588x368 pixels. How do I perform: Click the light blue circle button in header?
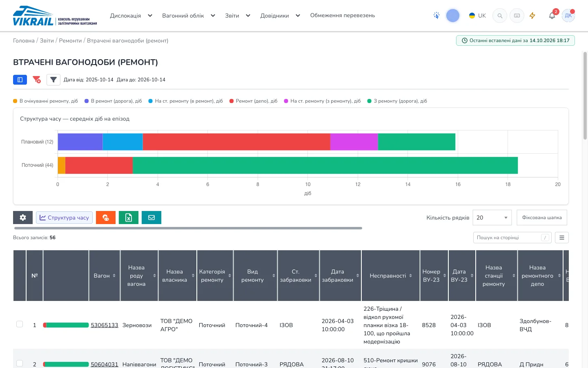(453, 16)
